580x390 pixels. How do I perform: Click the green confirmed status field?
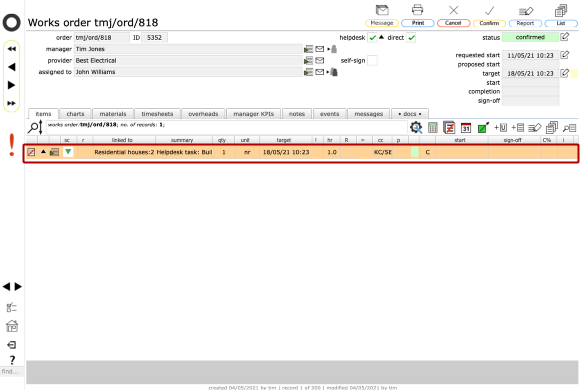[530, 37]
